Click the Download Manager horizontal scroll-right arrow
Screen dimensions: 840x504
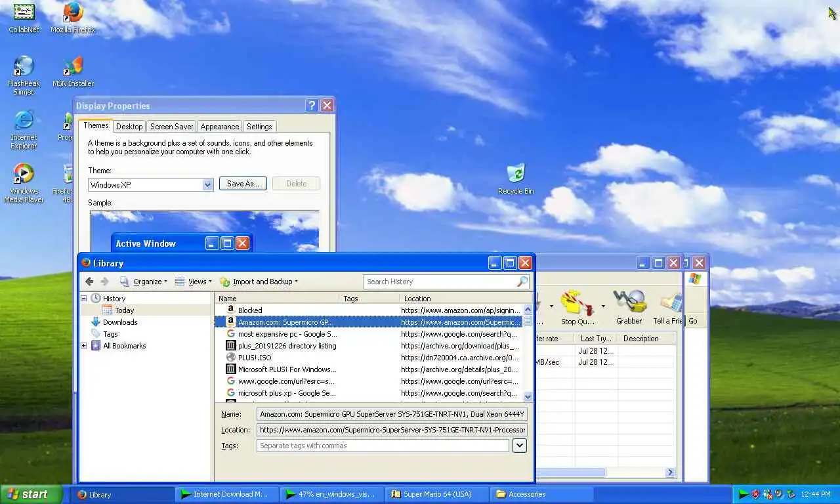click(670, 472)
